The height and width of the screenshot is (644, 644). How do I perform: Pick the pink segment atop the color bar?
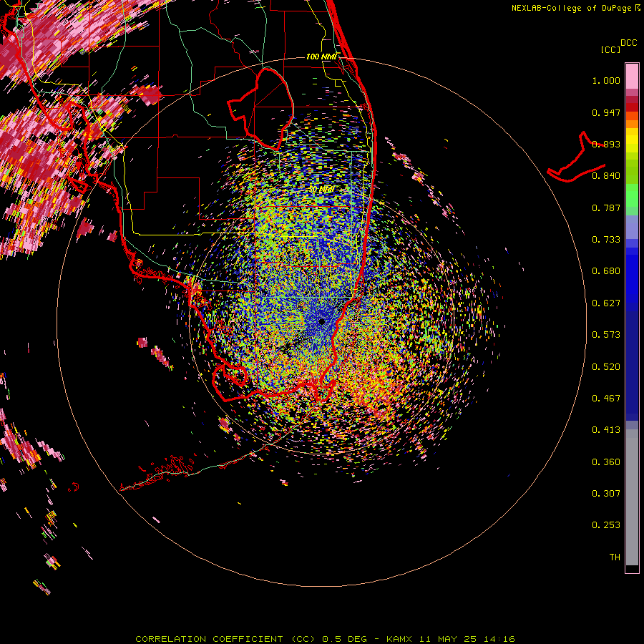click(x=632, y=76)
